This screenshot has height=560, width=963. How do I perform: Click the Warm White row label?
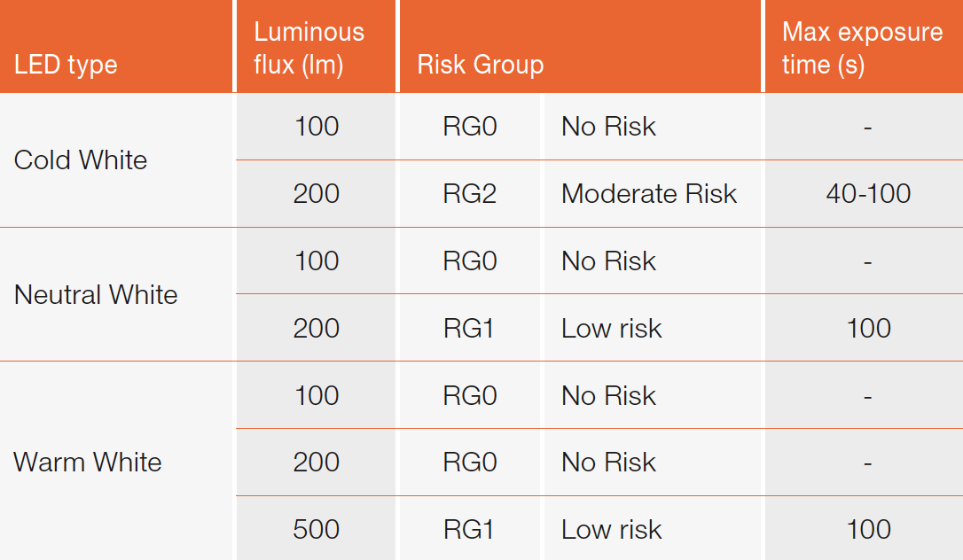click(88, 462)
